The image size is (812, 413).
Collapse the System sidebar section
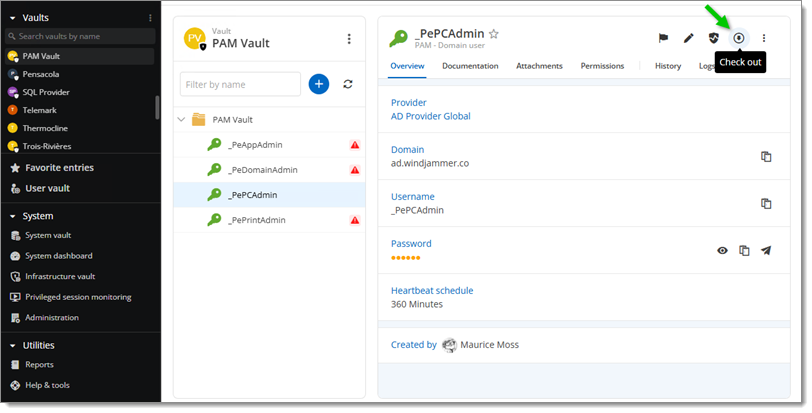pyautogui.click(x=12, y=216)
